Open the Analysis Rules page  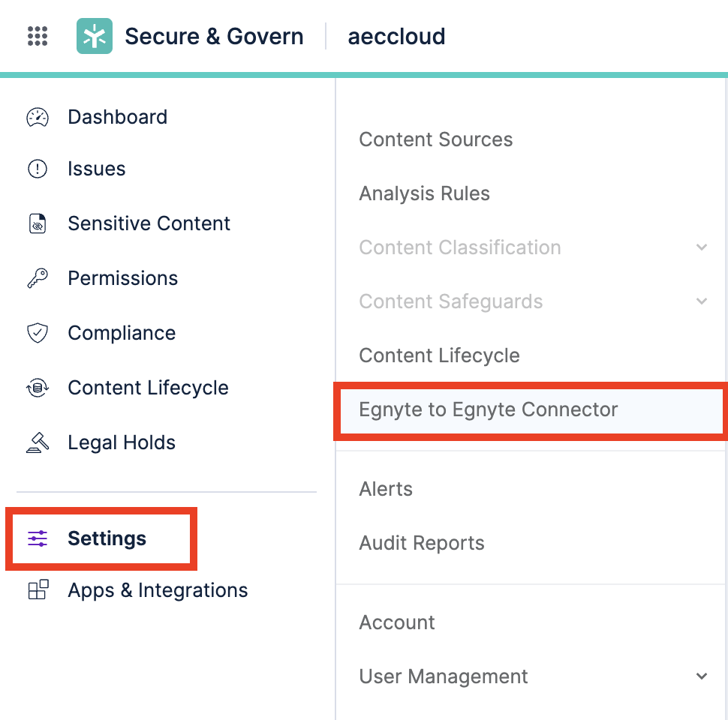click(x=424, y=193)
